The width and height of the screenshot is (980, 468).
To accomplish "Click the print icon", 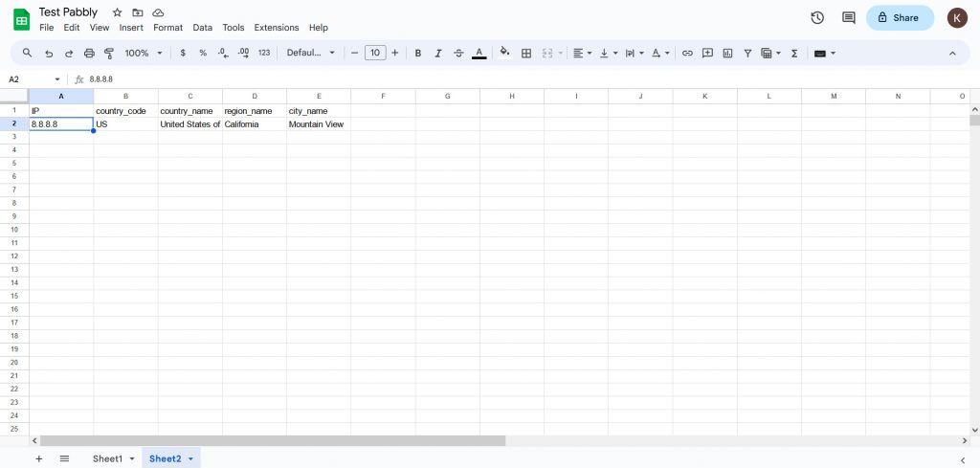I will (89, 54).
